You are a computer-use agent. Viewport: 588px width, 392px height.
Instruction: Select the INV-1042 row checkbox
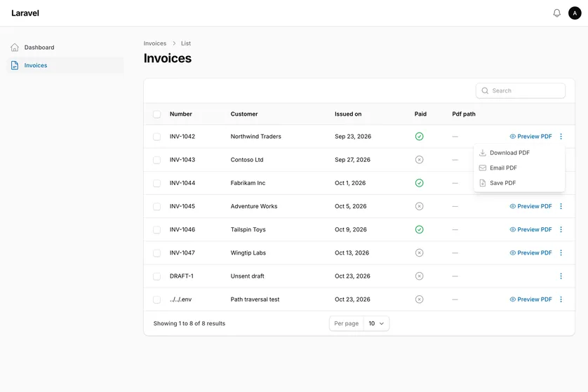tap(156, 137)
